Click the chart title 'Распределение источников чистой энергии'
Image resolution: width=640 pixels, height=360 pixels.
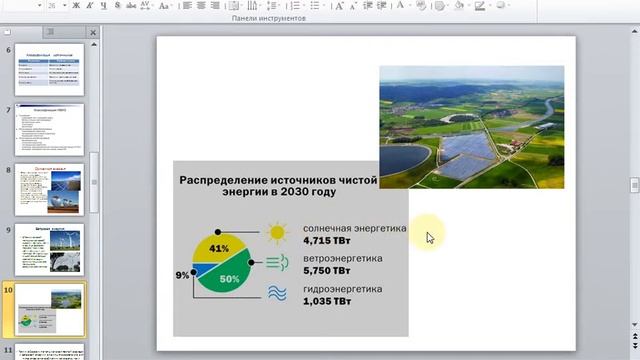tap(278, 186)
